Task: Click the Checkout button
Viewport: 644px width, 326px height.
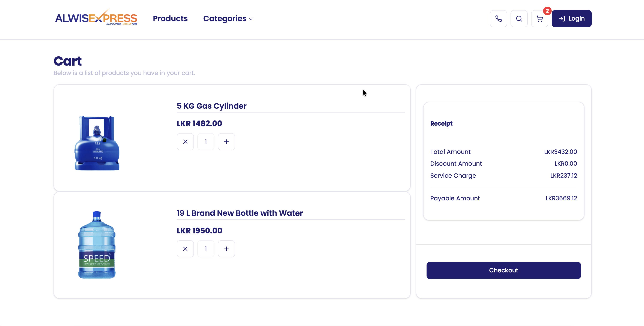Action: (503, 270)
